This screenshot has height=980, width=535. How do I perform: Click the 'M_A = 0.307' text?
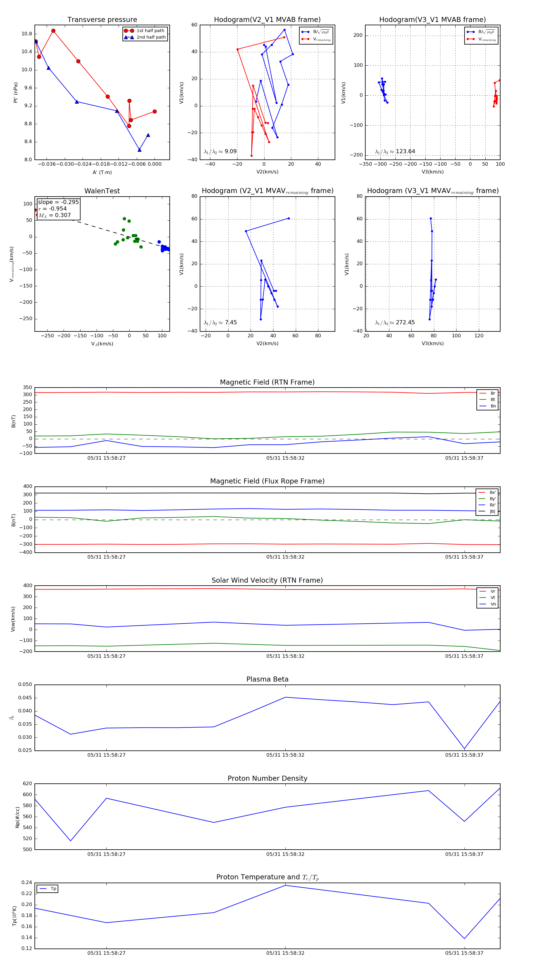pos(54,215)
